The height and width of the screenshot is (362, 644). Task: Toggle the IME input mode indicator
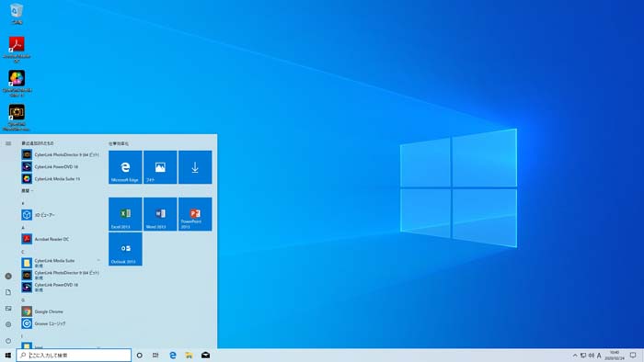pos(599,356)
